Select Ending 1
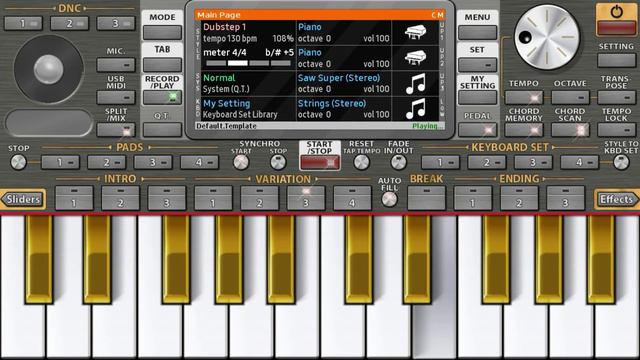Viewport: 640px width, 360px height. pos(473,198)
